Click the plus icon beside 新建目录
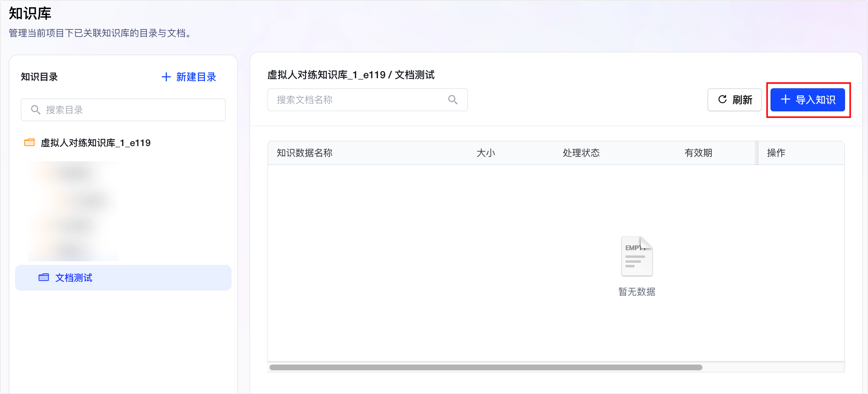The height and width of the screenshot is (394, 868). tap(166, 77)
